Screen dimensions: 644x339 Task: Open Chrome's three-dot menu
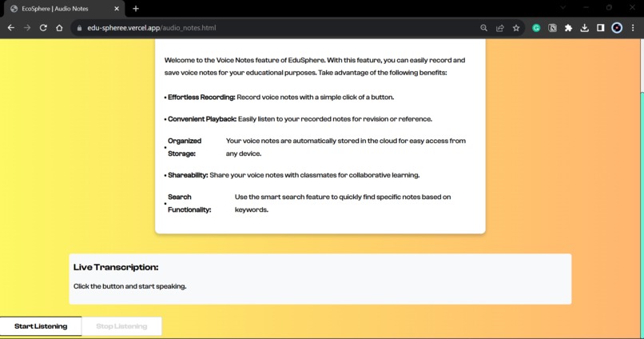(633, 28)
